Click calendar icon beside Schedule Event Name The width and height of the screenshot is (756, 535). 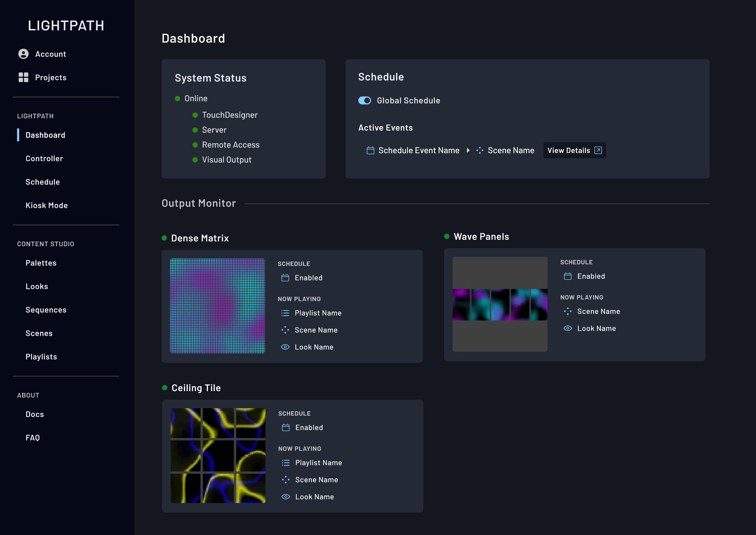tap(371, 151)
